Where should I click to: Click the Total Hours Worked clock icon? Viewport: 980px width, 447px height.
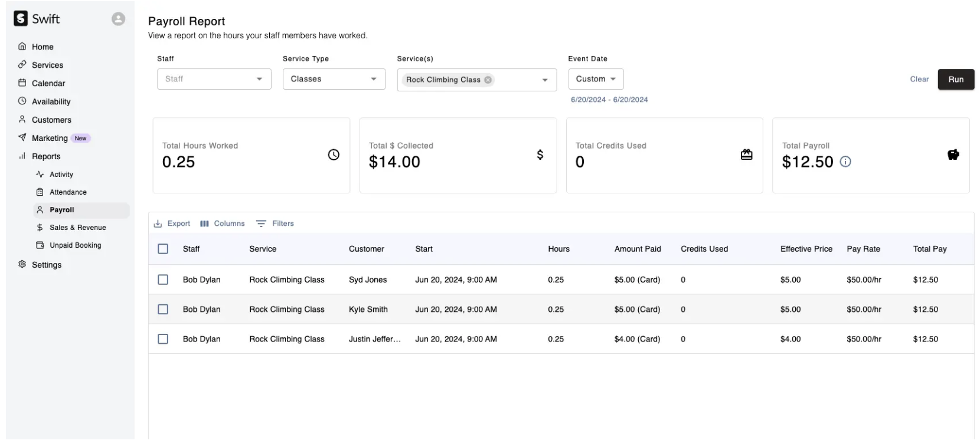(x=334, y=155)
